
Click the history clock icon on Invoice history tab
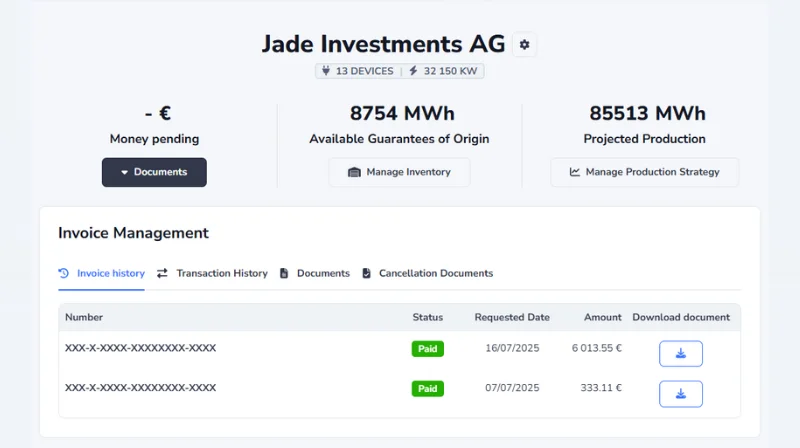pos(64,273)
